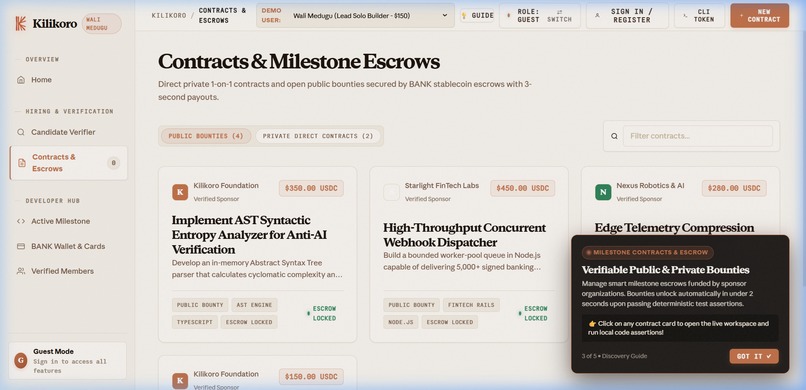Open BANK Wallet & Cards in sidebar
This screenshot has width=806, height=390.
(69, 246)
